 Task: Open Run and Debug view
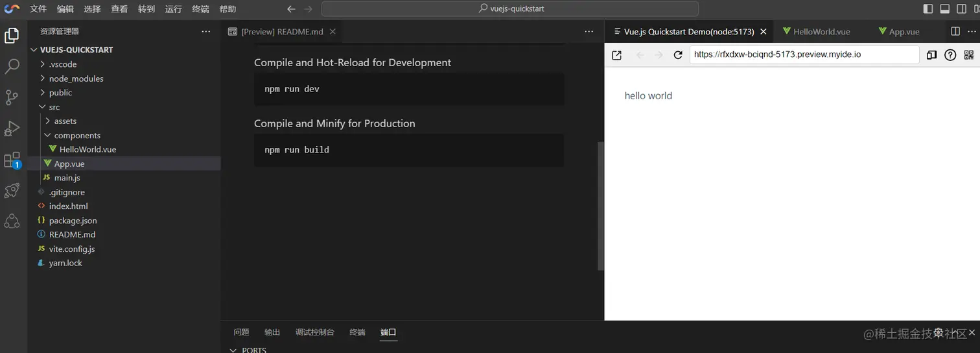12,128
